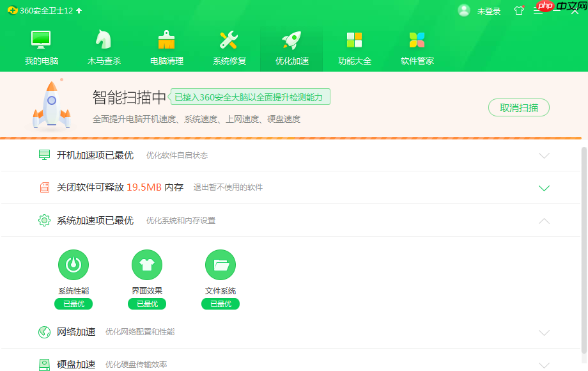Click the disk icon for 硬盘加速
Viewport: 588px width, 371px height.
pyautogui.click(x=44, y=365)
